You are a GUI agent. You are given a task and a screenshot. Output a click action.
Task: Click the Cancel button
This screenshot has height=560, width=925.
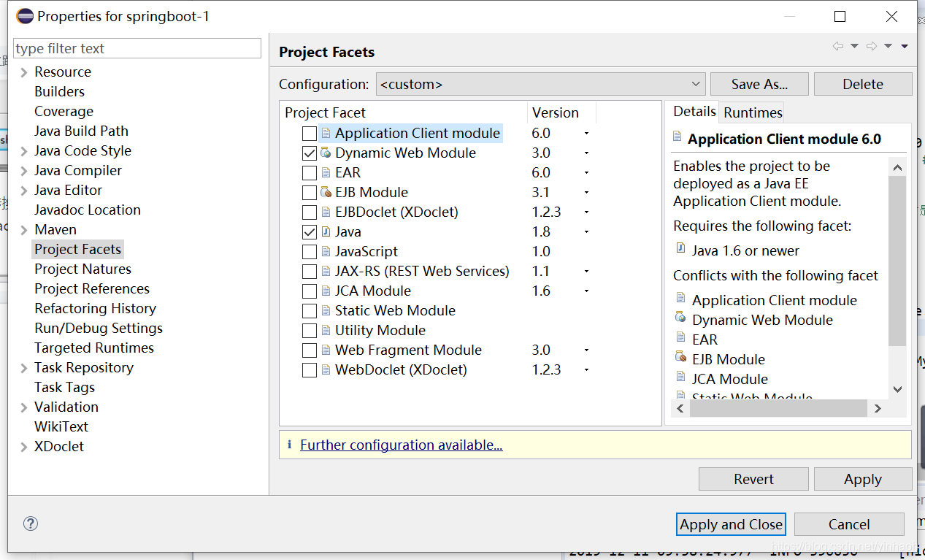[x=849, y=524]
